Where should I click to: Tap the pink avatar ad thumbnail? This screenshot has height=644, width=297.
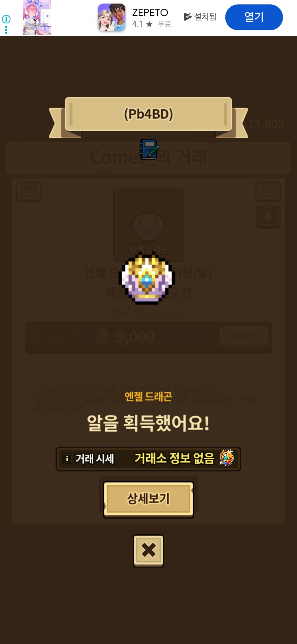[x=37, y=17]
